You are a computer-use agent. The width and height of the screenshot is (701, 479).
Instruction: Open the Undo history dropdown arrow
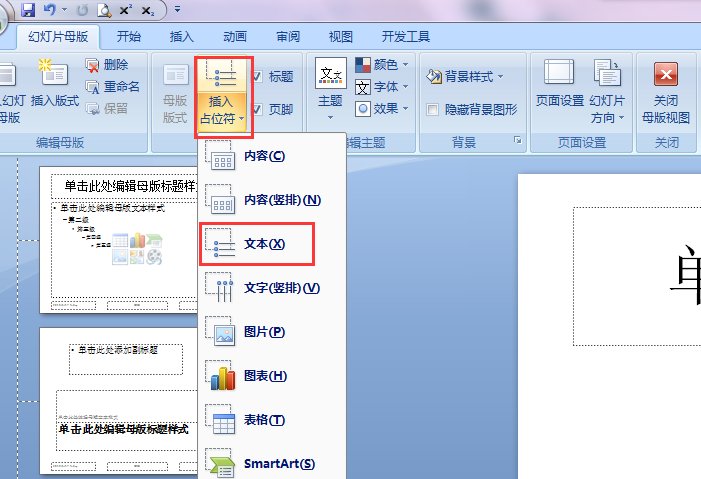coord(64,9)
